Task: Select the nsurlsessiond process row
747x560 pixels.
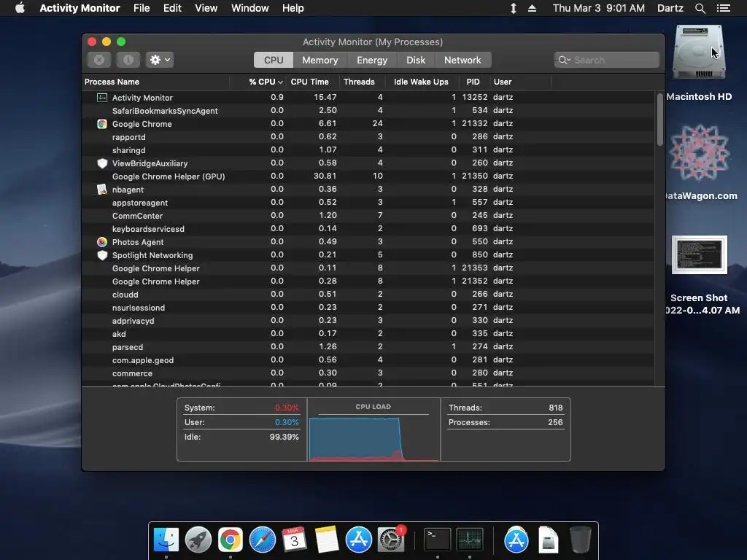Action: (368, 308)
